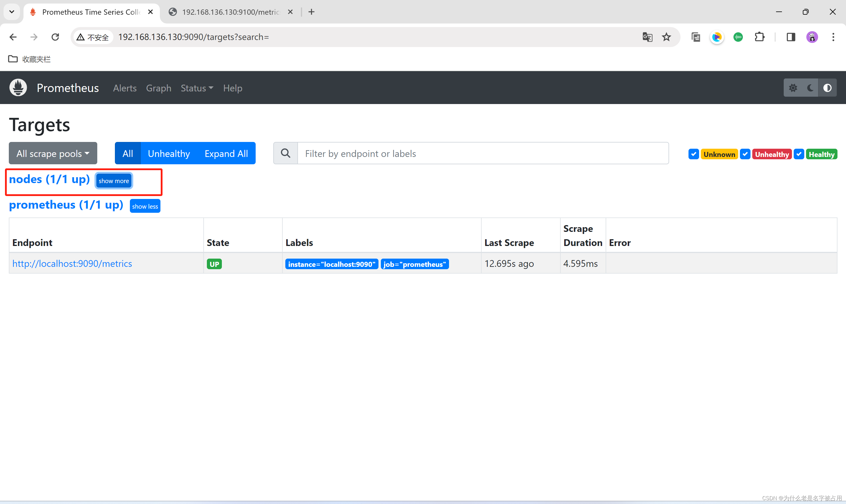Click the green UP state badge
The width and height of the screenshot is (846, 504).
point(214,264)
